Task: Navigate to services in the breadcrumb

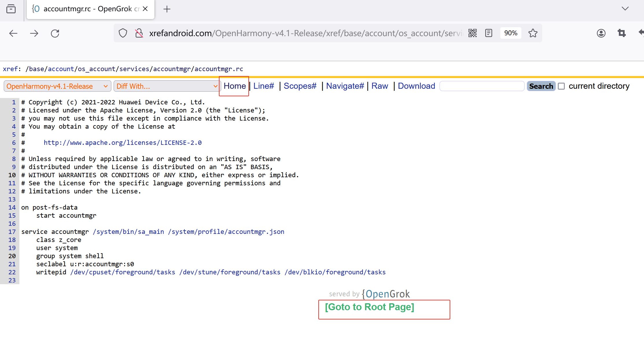Action: (134, 69)
